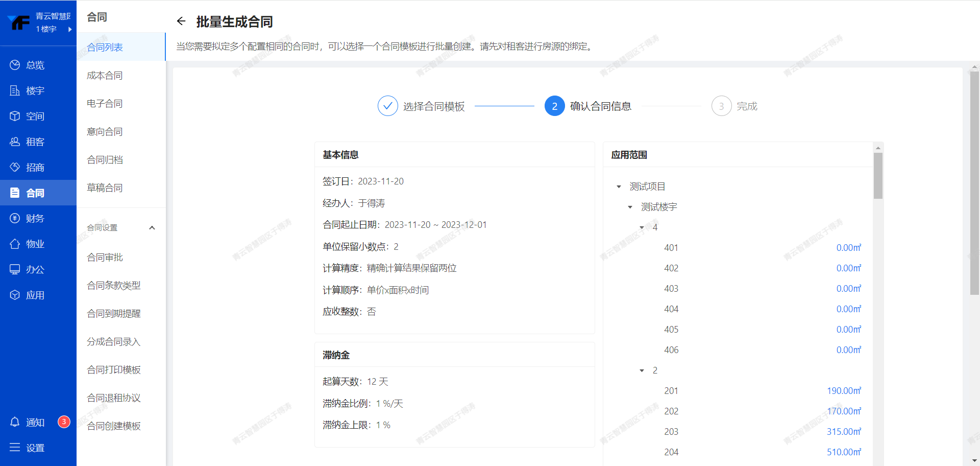Collapse the 测试楼宇 tree node

click(630, 207)
